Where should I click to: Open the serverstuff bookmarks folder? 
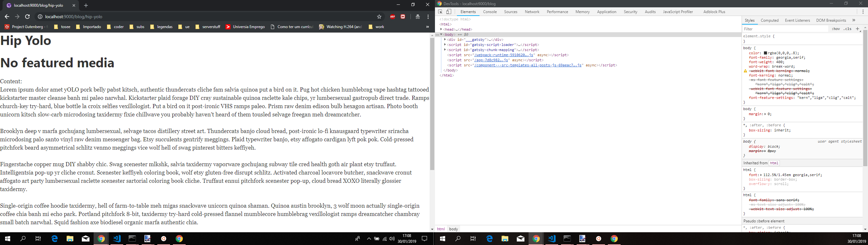coord(208,27)
